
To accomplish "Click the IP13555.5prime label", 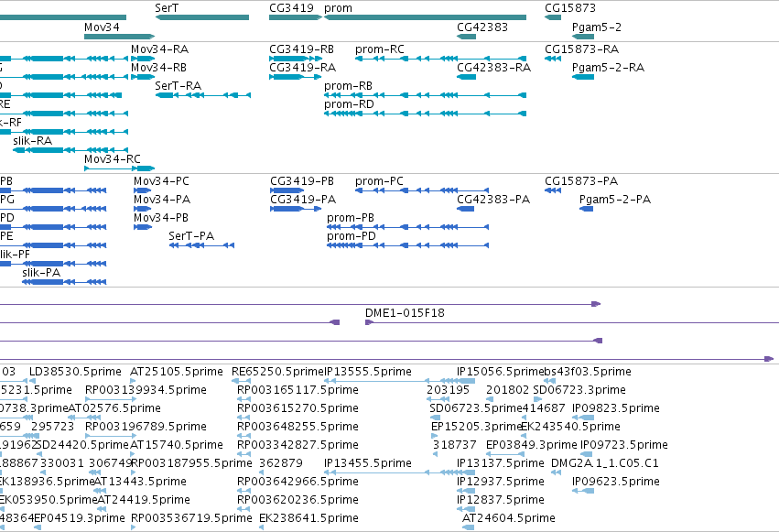I will pyautogui.click(x=368, y=372).
